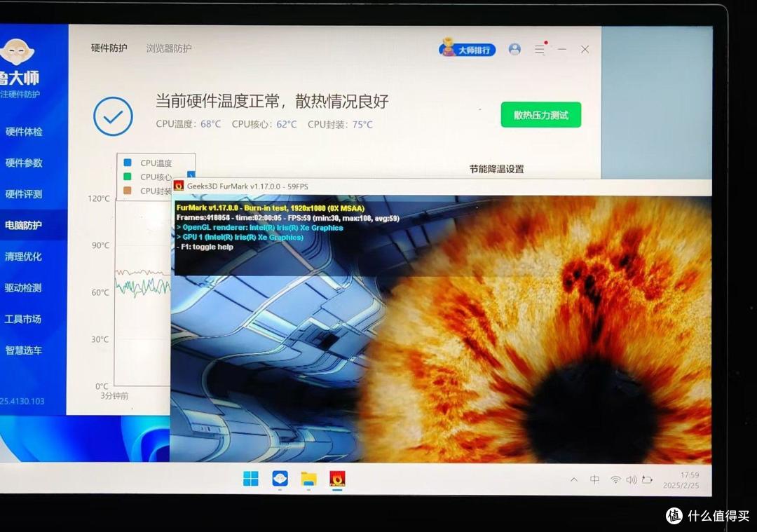Click the FurMark title bar text
The height and width of the screenshot is (532, 757).
[247, 186]
